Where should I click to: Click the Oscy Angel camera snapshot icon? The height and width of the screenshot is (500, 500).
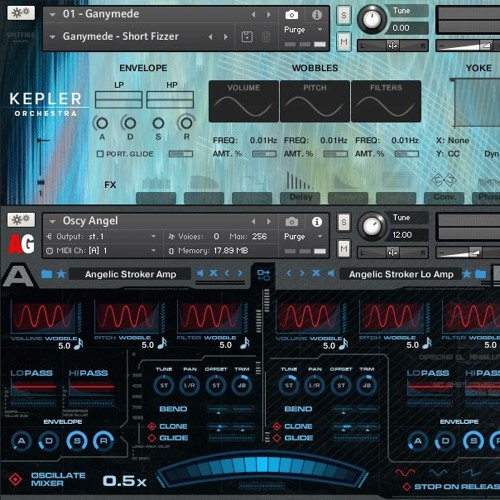coord(291,222)
